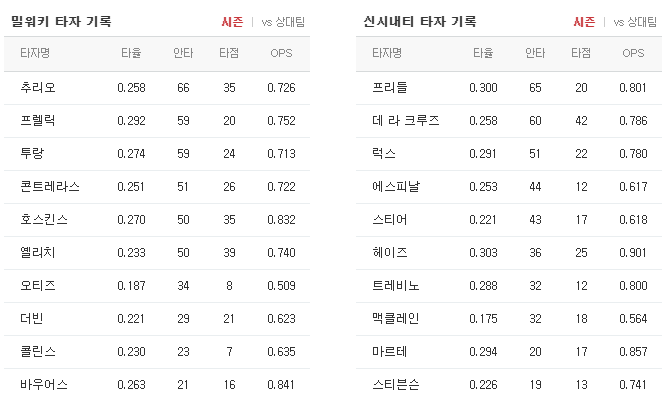Click 안타 column header in 신시내티 table
Image resolution: width=665 pixels, height=411 pixels.
pos(535,53)
